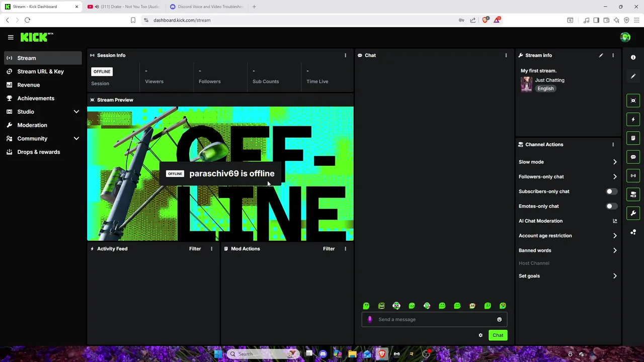Click Filter in Mod Actions panel
This screenshot has width=644, height=362.
pyautogui.click(x=329, y=249)
